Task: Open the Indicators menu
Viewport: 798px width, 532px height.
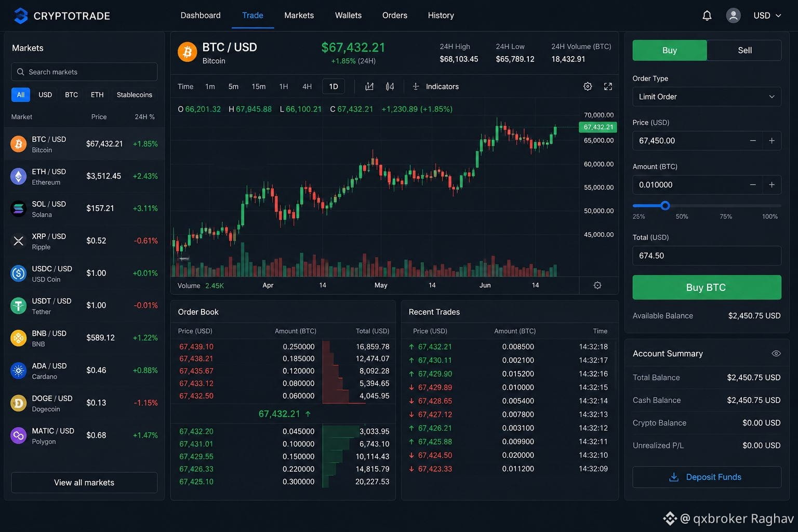Action: coord(435,87)
